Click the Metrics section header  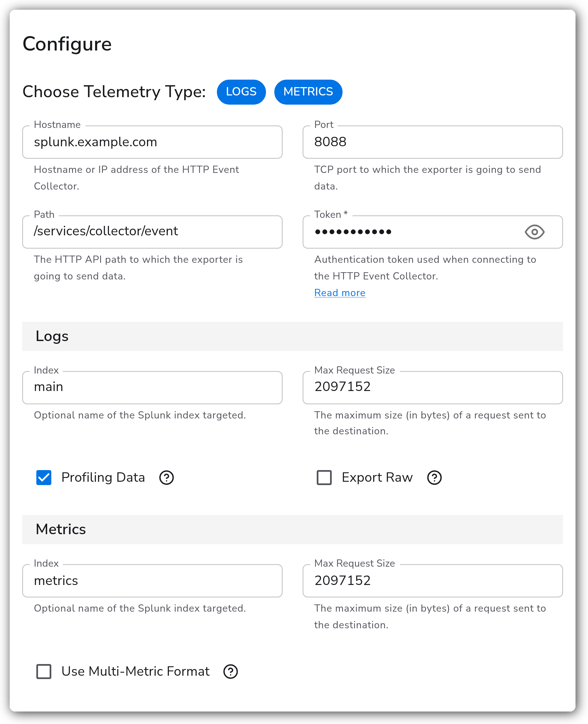tap(292, 529)
